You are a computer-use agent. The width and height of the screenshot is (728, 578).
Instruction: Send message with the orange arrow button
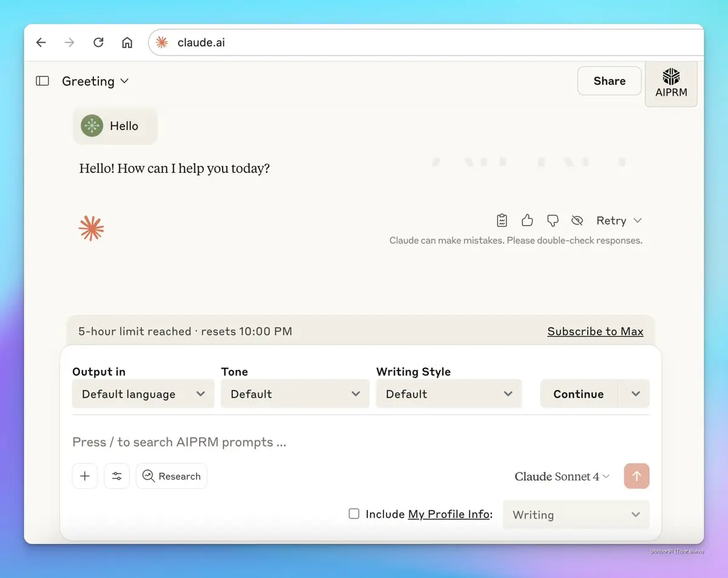636,476
